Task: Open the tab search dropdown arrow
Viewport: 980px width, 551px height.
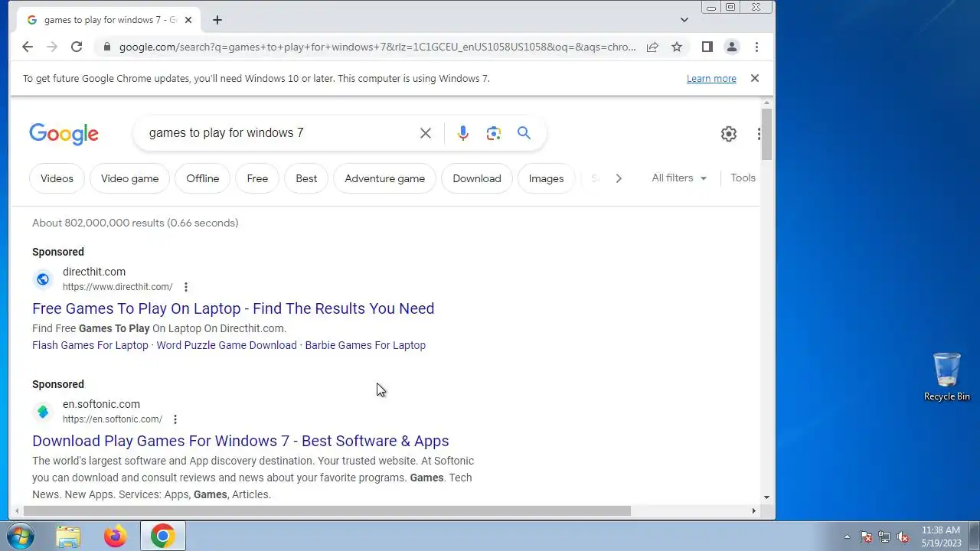Action: tap(684, 20)
